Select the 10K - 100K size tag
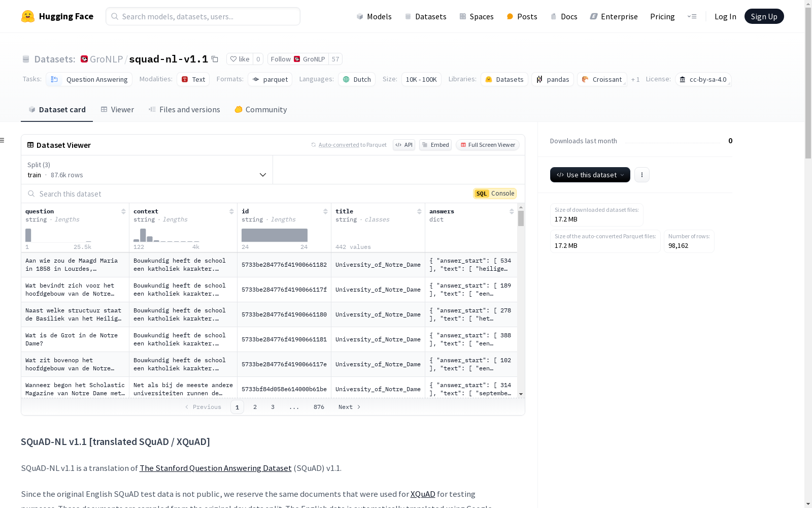 point(421,79)
